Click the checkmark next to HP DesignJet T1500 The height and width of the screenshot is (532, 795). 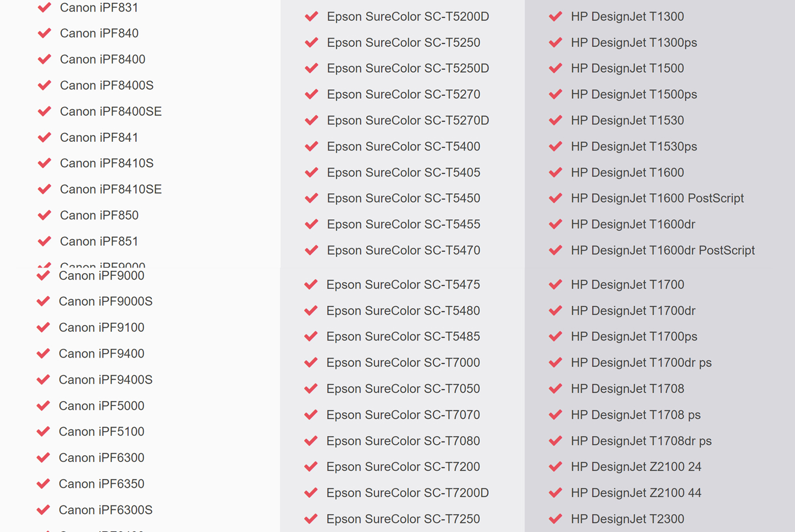point(555,68)
